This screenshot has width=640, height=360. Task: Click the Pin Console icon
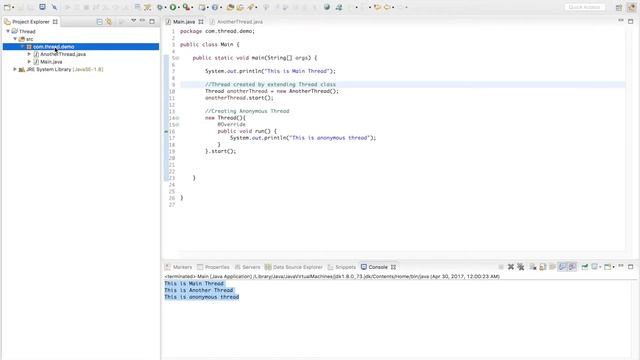click(x=585, y=267)
